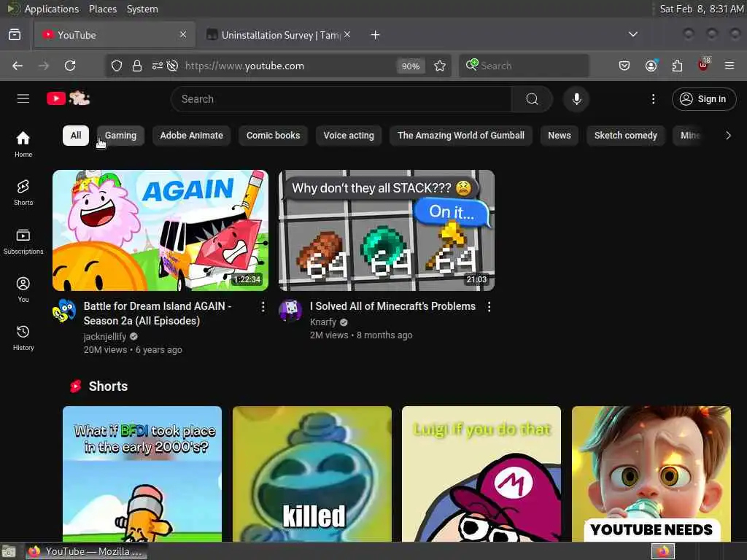
Task: Open the 'killed' short thumbnail
Action: click(x=312, y=474)
